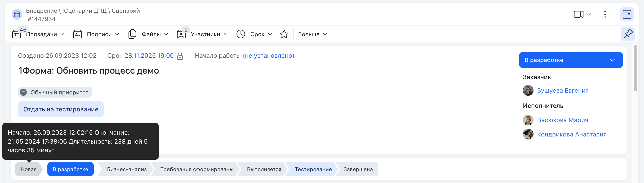
Task: Click the task number #1447954
Action: click(x=42, y=19)
